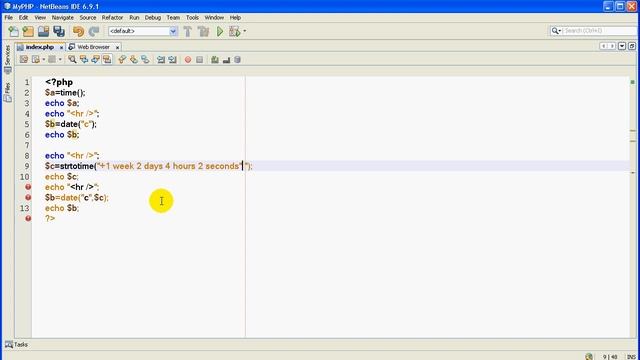This screenshot has width=640, height=360.
Task: Click line number 13 in gutter
Action: coord(24,208)
